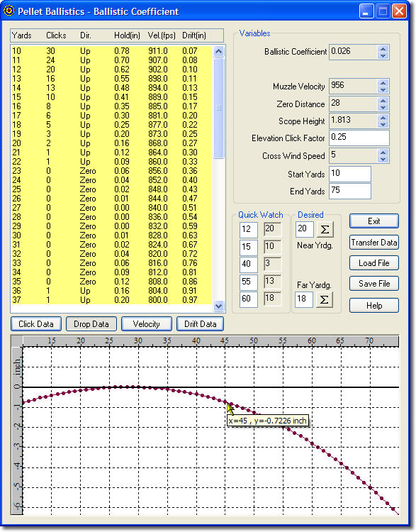
Task: Click the Zero Distance field
Action: coord(353,104)
